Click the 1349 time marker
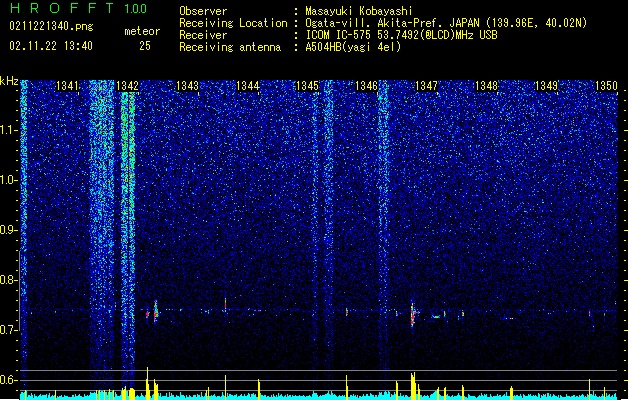The height and width of the screenshot is (400, 629). point(546,86)
